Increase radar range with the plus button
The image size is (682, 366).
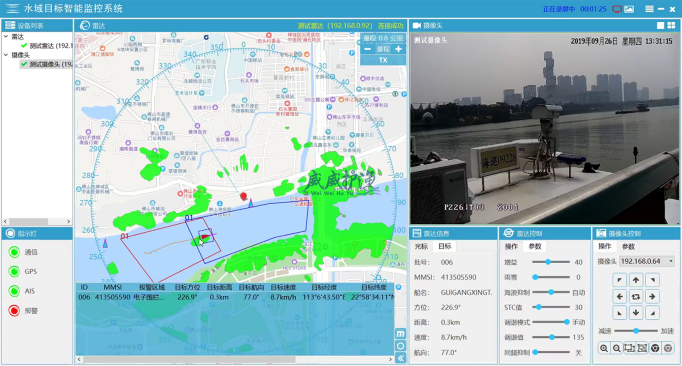point(398,49)
